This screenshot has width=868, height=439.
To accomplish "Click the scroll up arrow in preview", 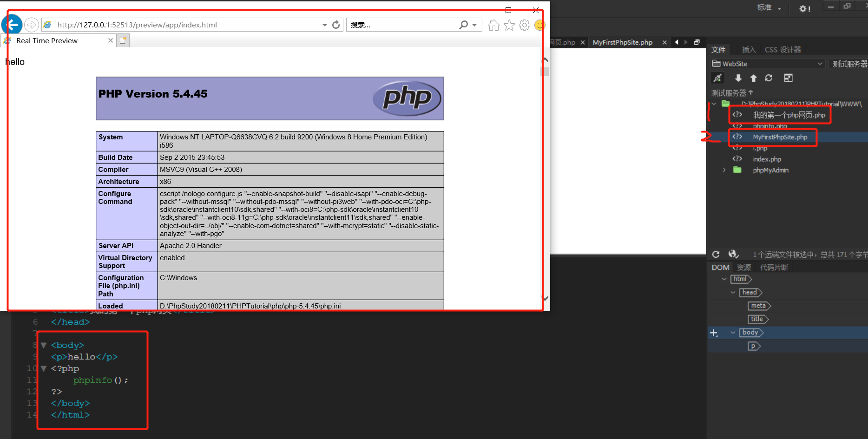I will [546, 60].
